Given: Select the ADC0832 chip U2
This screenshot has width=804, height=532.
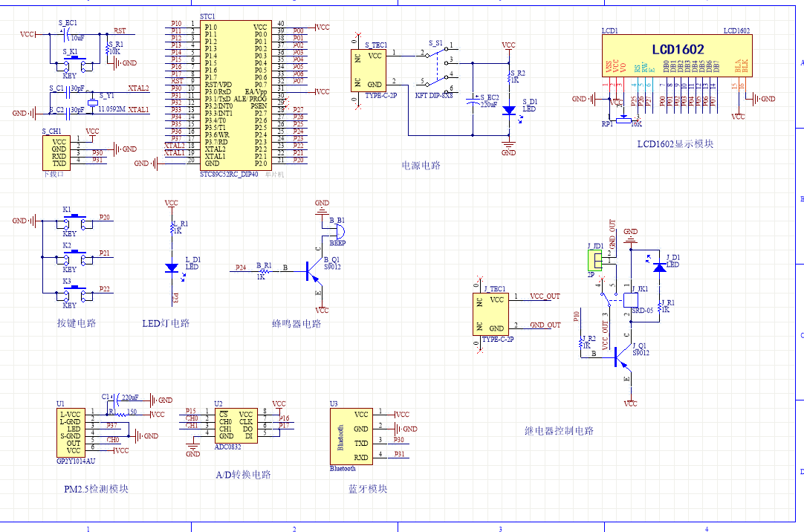Looking at the screenshot, I should 236,426.
